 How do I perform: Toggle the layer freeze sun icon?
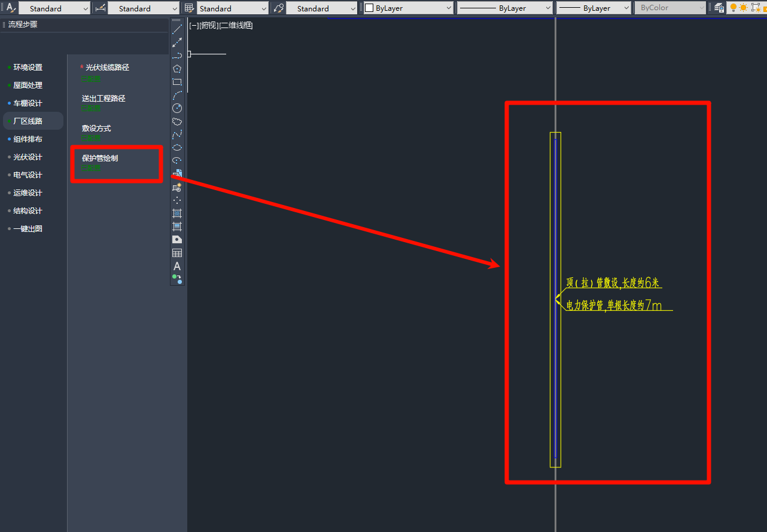743,8
